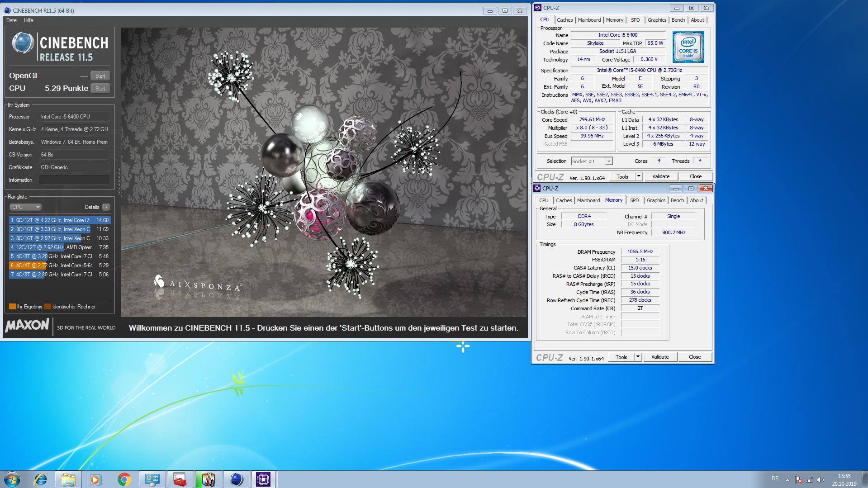Open the Windows Start menu orb
Screen dimensions: 868x488
(x=12, y=479)
